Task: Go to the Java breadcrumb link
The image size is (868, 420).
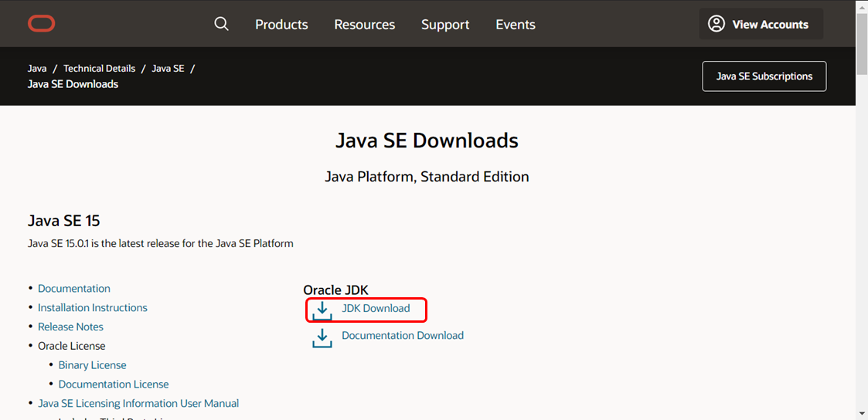Action: click(x=37, y=69)
